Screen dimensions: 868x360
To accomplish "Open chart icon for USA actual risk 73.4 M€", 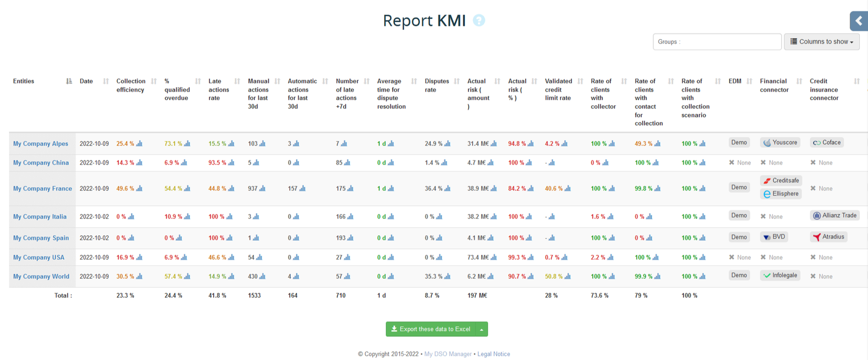I will pyautogui.click(x=494, y=258).
